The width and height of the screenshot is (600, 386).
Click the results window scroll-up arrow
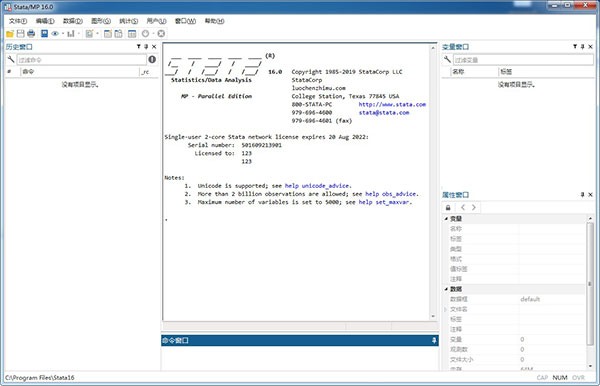[x=433, y=48]
